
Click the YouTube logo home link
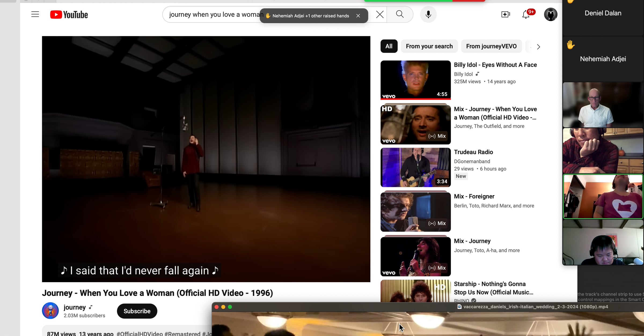(x=69, y=14)
